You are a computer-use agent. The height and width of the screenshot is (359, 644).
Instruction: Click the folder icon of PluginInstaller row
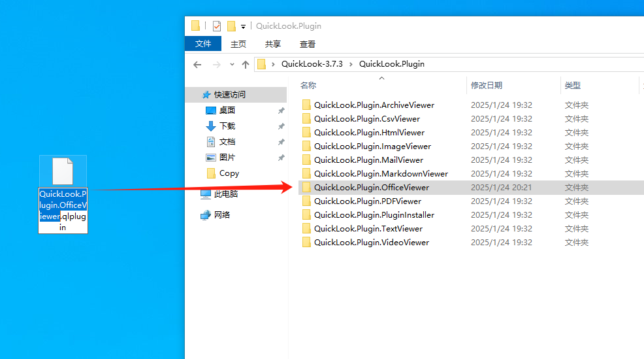[306, 215]
